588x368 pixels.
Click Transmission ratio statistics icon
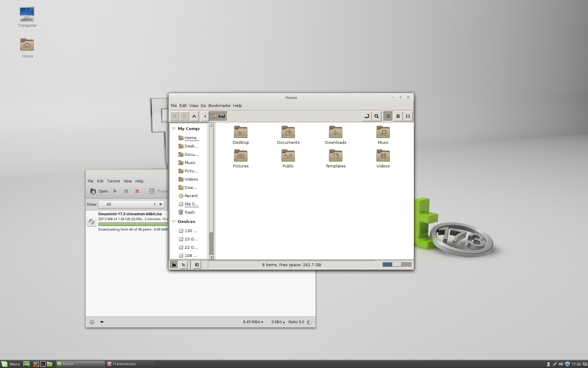[x=309, y=322]
